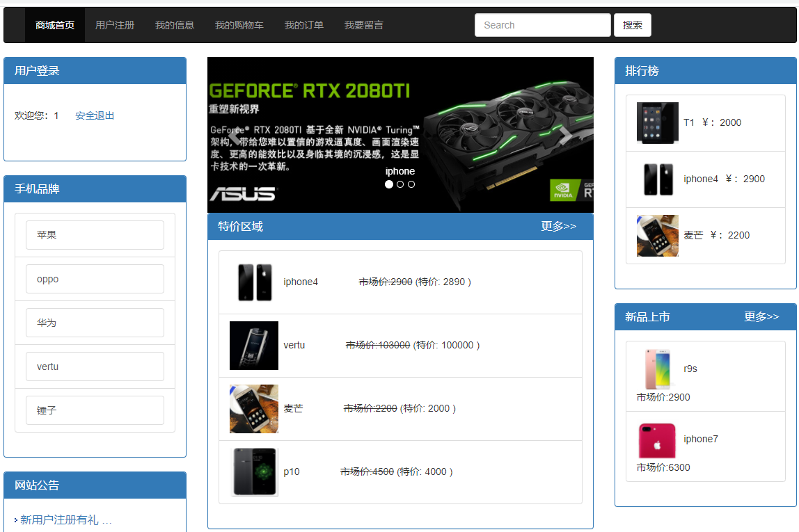Open 用户注册 nav item
799x532 pixels.
(115, 25)
